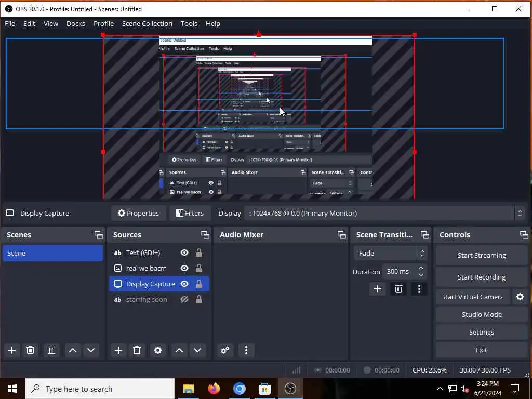
Task: Open the Tools menu
Action: tap(189, 24)
